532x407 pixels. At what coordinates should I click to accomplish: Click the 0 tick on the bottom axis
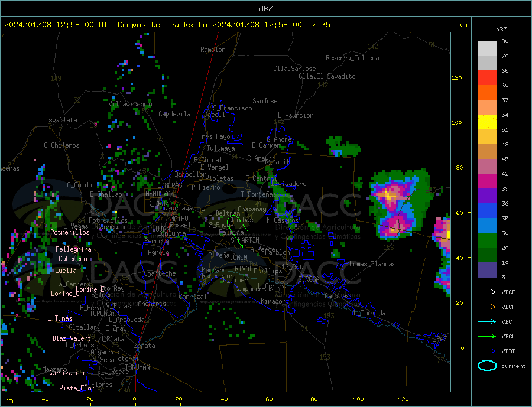click(134, 399)
